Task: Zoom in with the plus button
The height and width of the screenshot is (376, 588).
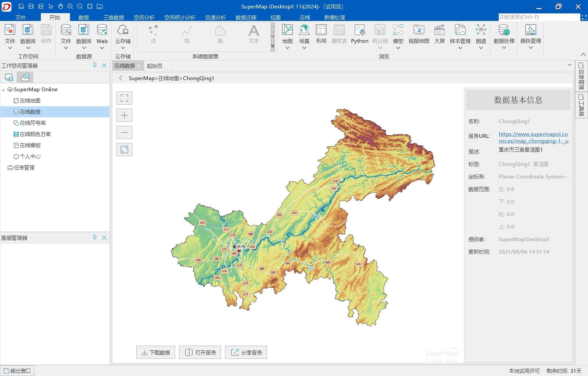Action: click(x=124, y=115)
